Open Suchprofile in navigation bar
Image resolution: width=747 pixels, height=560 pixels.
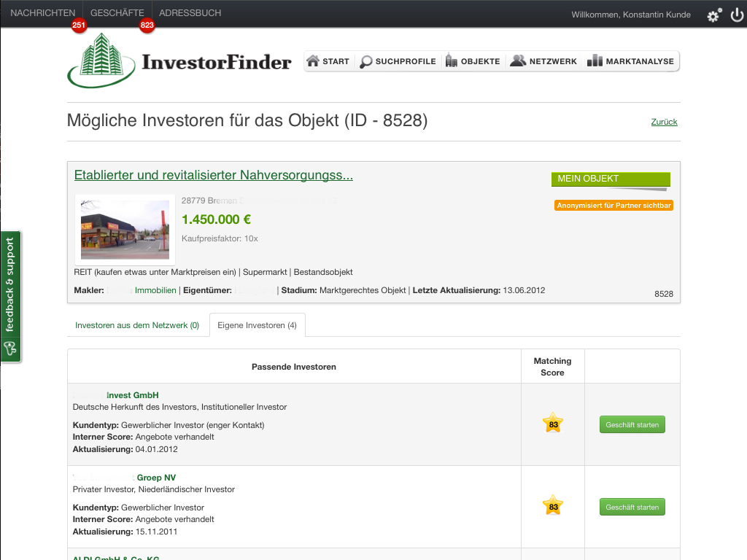click(x=398, y=61)
